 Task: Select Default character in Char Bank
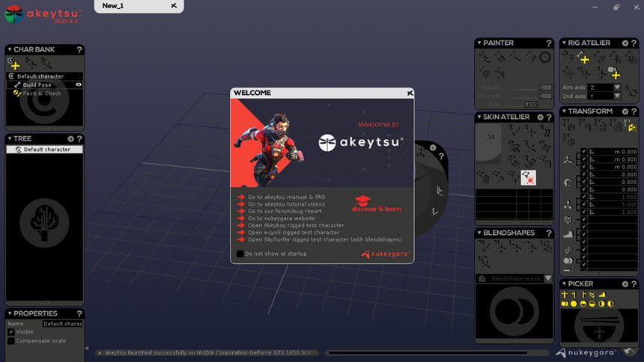[45, 76]
